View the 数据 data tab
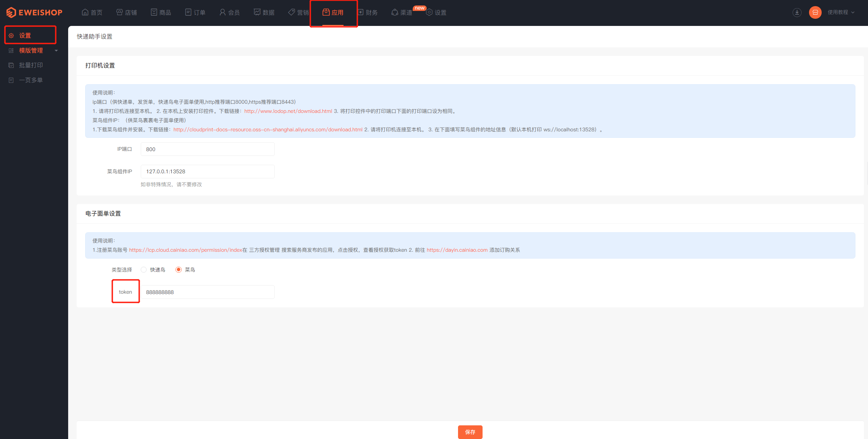The width and height of the screenshot is (868, 439). (x=264, y=12)
